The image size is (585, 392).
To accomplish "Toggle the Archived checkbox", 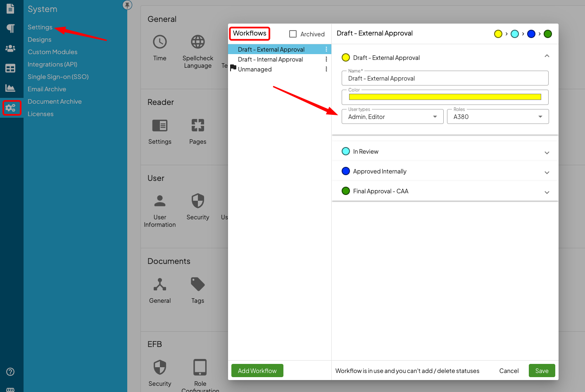I will (293, 34).
